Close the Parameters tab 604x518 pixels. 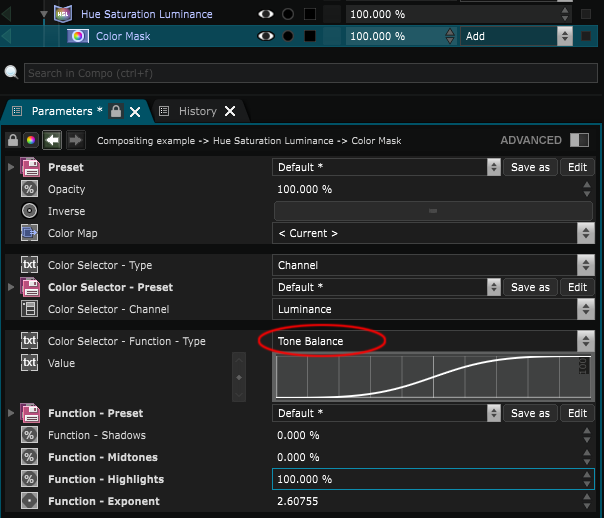[x=135, y=112]
